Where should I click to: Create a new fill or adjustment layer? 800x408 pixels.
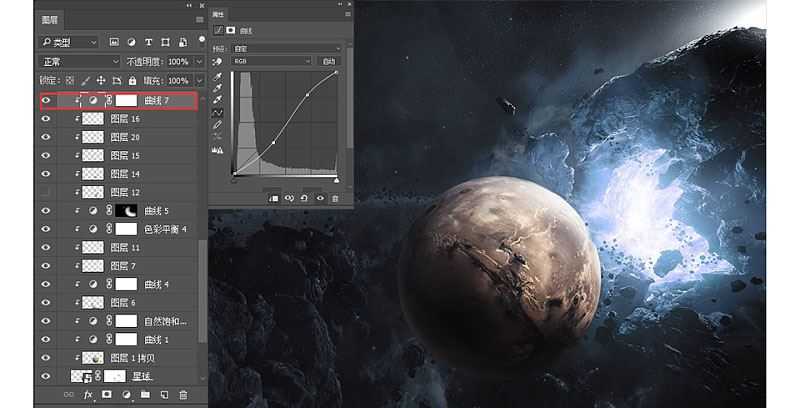[126, 395]
